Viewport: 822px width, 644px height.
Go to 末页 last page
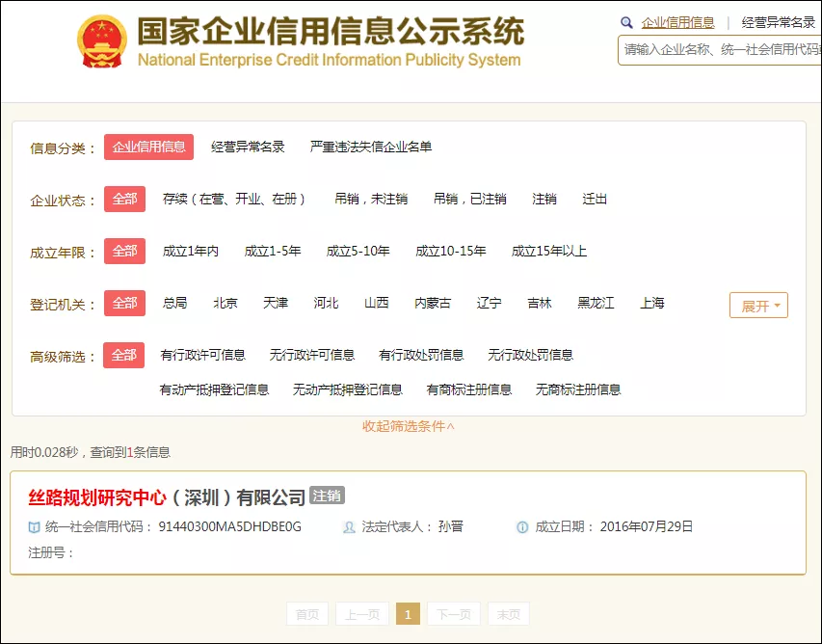click(509, 614)
